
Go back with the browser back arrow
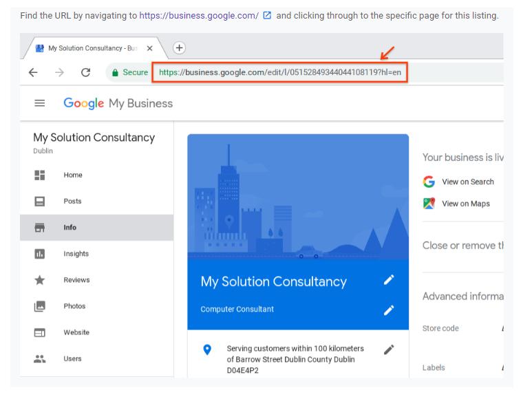[33, 72]
